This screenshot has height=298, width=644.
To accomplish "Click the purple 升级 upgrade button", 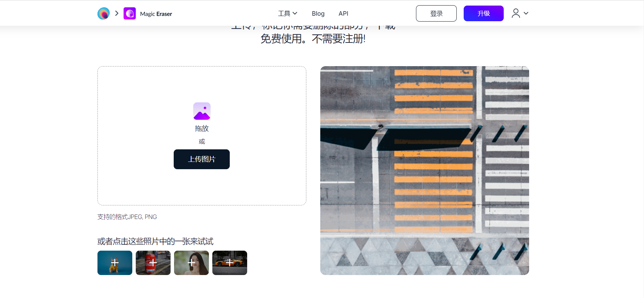I will tap(483, 14).
